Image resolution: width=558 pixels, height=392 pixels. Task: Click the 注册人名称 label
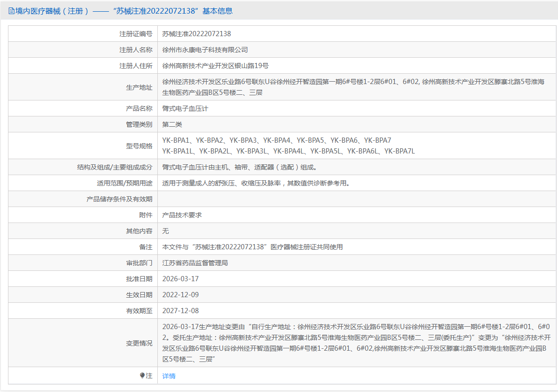[x=136, y=50]
